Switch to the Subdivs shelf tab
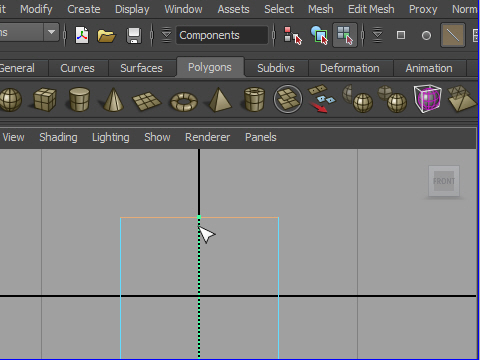Screen dimensions: 480x360 click(x=276, y=68)
